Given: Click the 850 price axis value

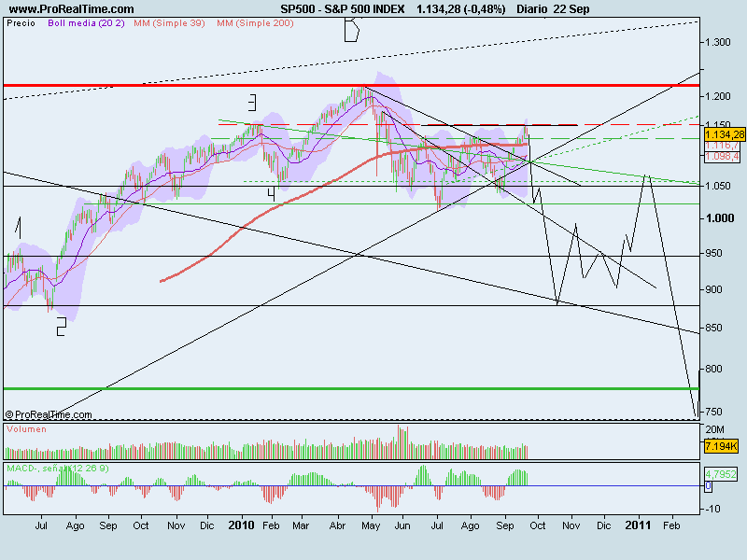Looking at the screenshot, I should pyautogui.click(x=713, y=329).
